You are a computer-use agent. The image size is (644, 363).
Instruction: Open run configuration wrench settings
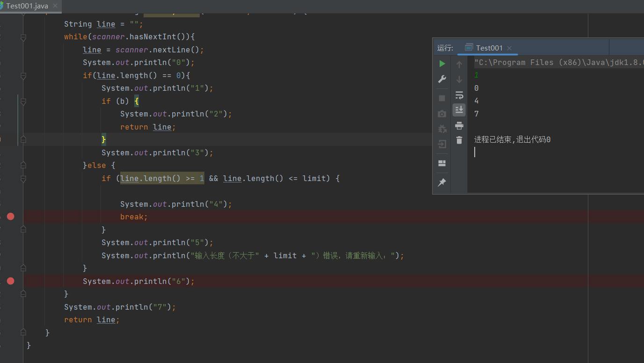click(442, 79)
